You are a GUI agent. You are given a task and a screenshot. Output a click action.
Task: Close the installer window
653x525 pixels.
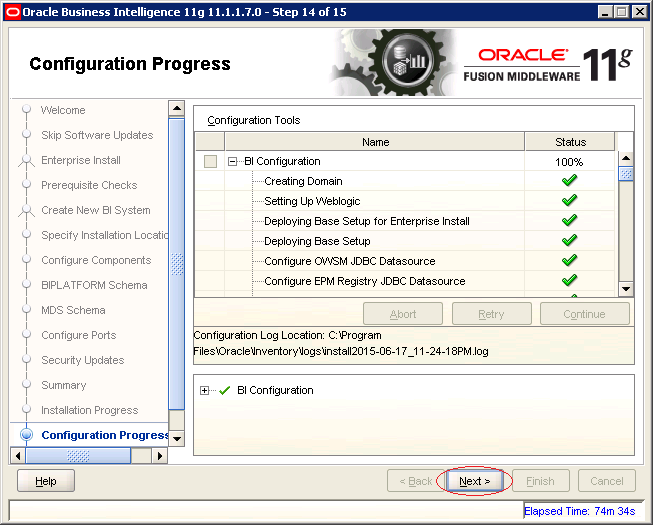click(639, 12)
